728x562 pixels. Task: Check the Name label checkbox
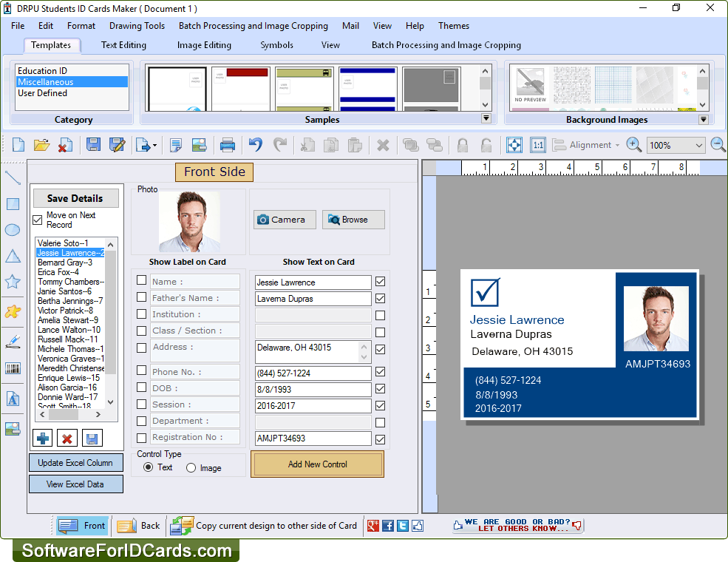point(142,280)
